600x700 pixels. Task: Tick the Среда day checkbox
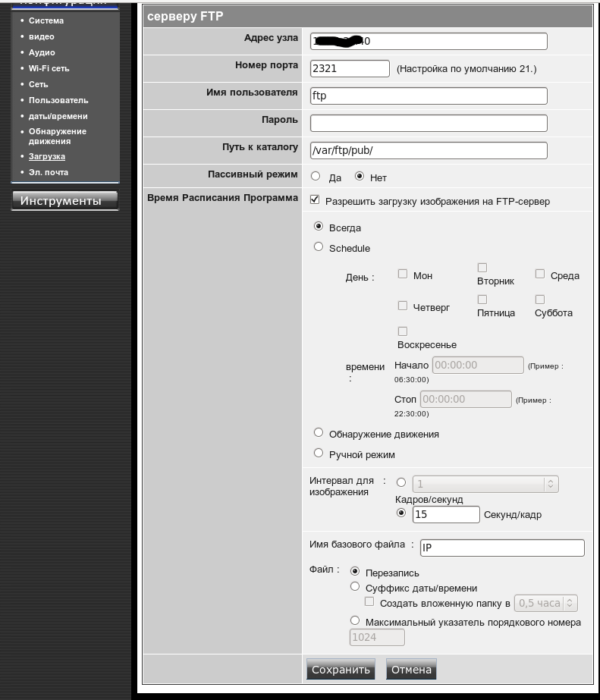click(540, 275)
